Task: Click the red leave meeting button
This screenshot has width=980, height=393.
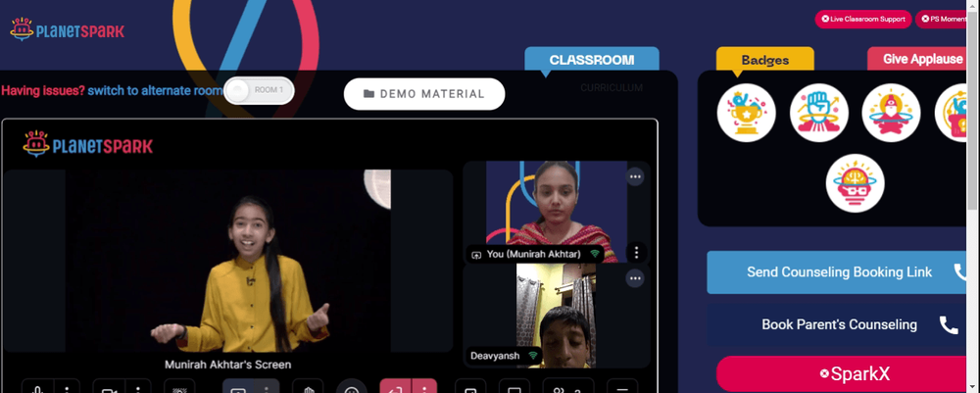Action: pos(396,387)
